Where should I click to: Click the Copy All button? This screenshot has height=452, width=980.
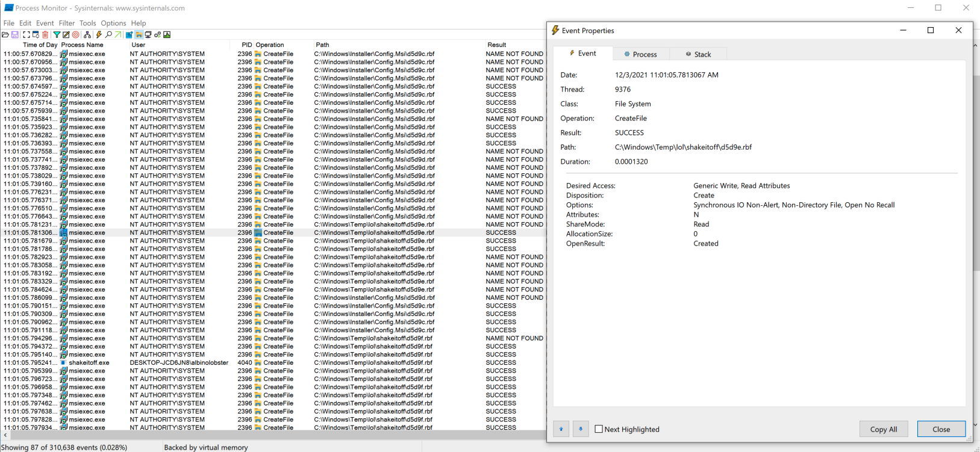[883, 429]
